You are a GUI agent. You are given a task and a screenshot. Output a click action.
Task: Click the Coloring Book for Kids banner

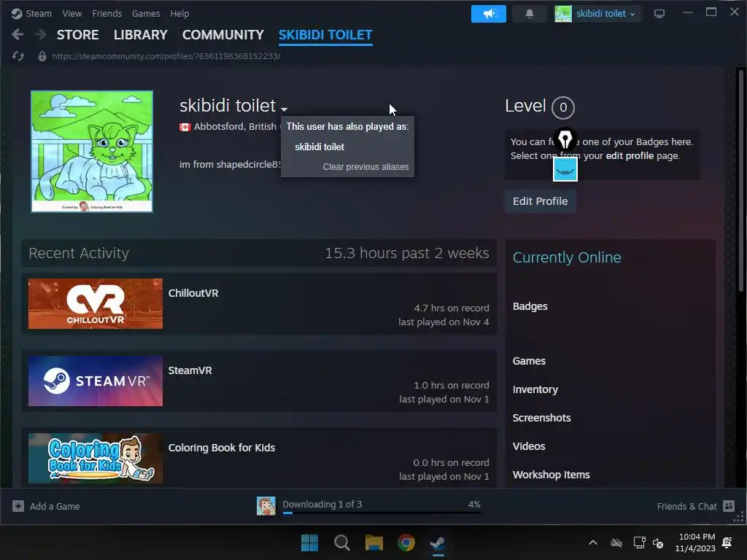(x=96, y=458)
